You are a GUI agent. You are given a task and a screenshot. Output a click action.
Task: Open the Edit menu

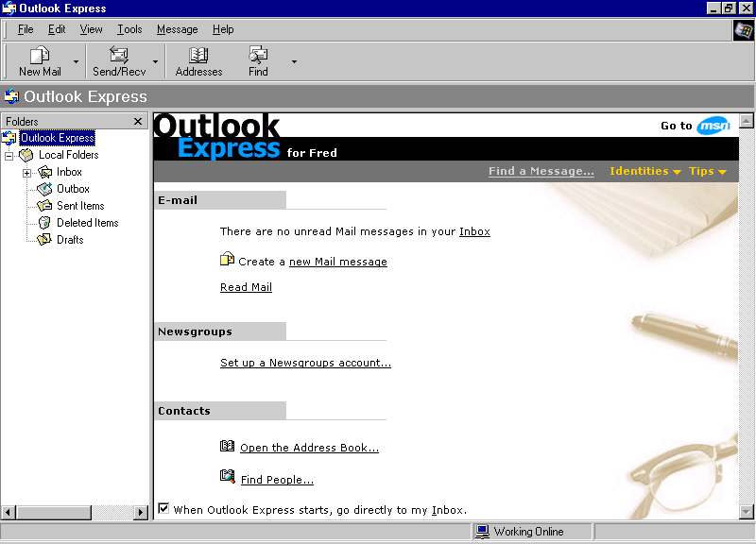[57, 29]
